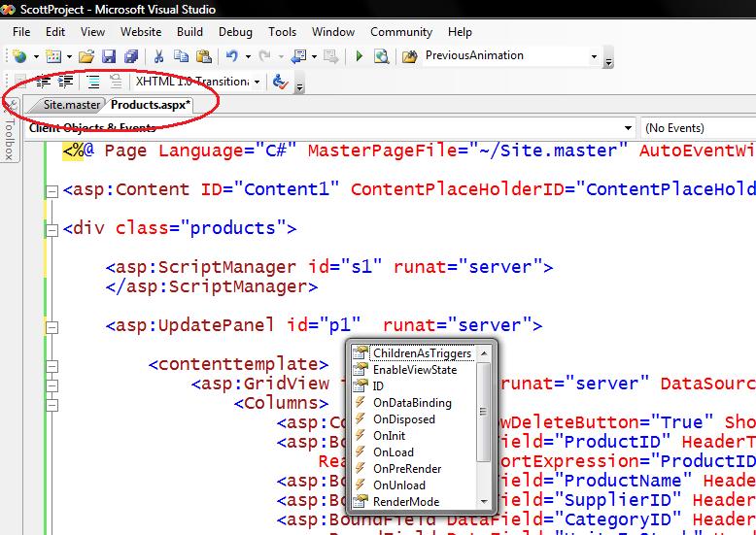Collapse the contenttemplate outline region
The width and height of the screenshot is (756, 535).
pos(52,366)
